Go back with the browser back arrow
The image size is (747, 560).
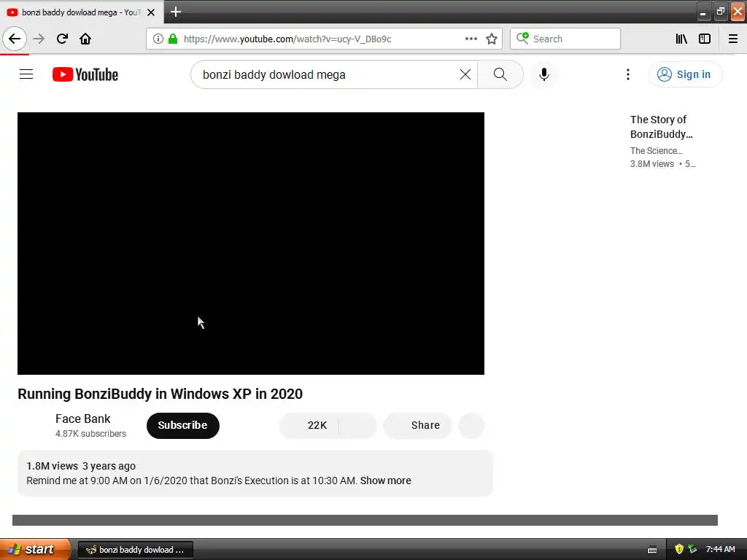coord(15,39)
